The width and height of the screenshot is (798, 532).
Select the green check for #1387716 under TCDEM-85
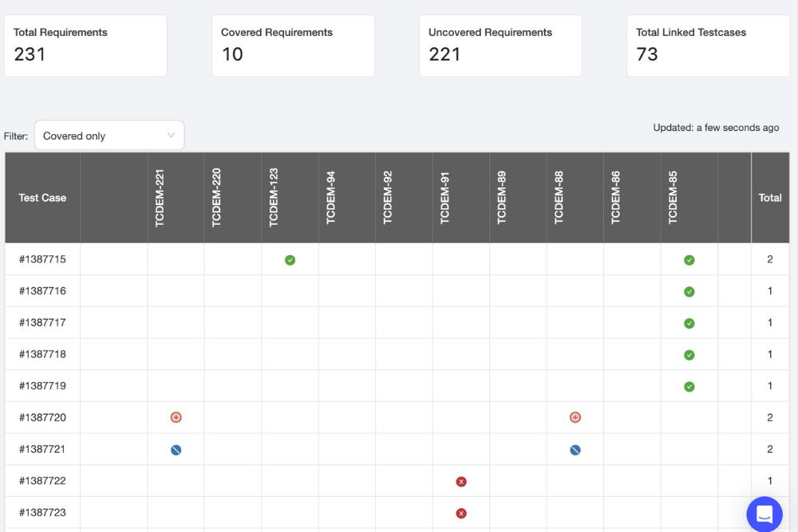click(x=689, y=291)
